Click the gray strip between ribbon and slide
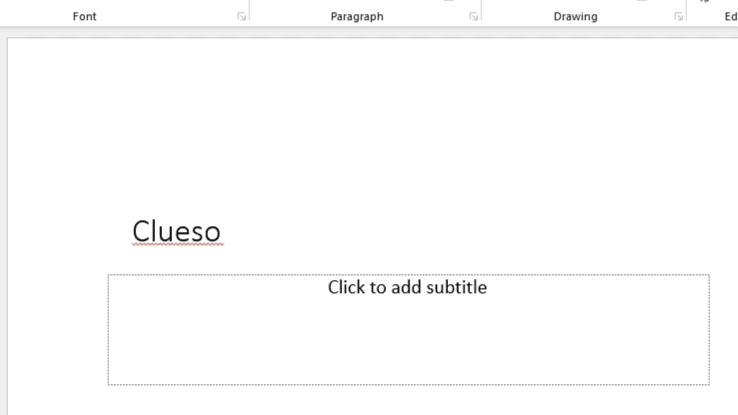738x415 pixels. (369, 32)
